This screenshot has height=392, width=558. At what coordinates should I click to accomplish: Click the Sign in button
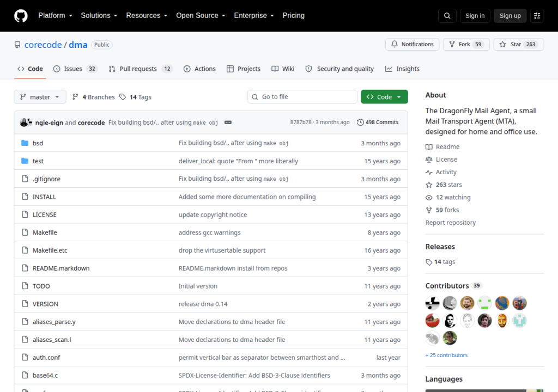tap(475, 16)
